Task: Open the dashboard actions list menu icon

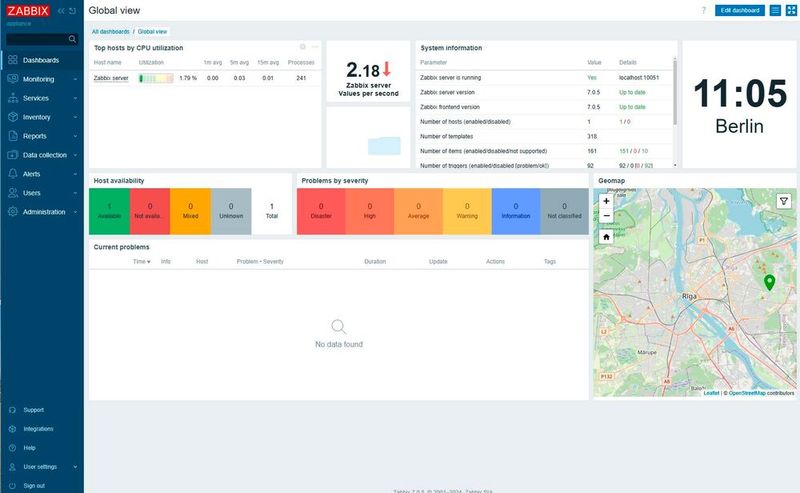Action: (775, 10)
